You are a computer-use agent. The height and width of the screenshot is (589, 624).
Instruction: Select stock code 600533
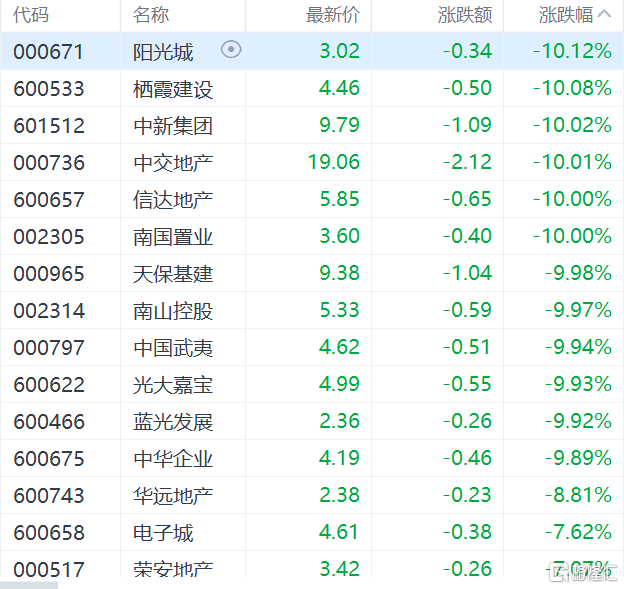pyautogui.click(x=49, y=89)
